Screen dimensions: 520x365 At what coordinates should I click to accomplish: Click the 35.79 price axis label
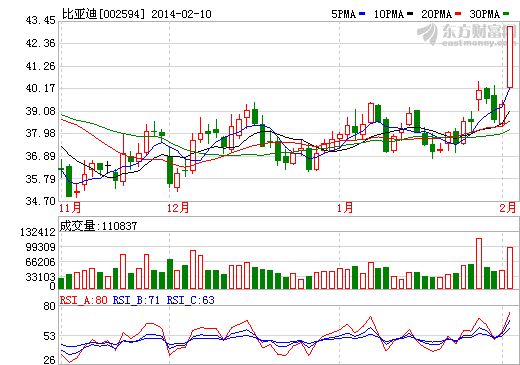tap(41, 179)
